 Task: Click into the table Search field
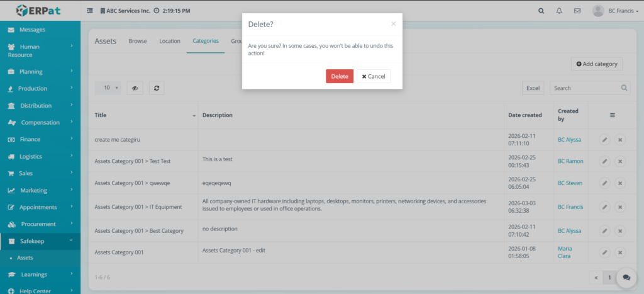pos(585,88)
